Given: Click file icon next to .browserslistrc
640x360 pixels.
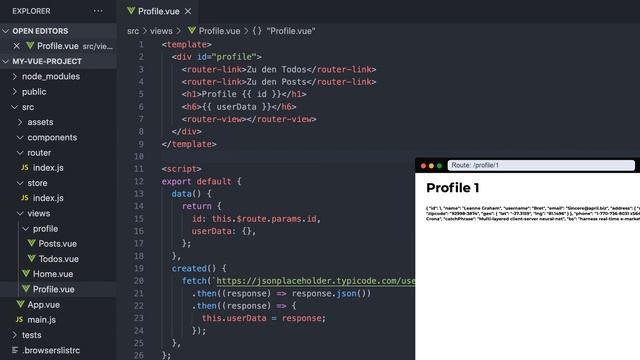Looking at the screenshot, I should click(x=15, y=350).
